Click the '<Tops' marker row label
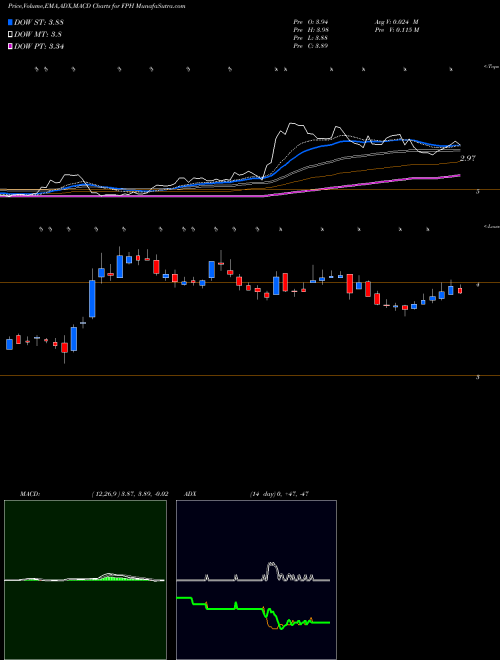This screenshot has height=660, width=500. pos(492,67)
